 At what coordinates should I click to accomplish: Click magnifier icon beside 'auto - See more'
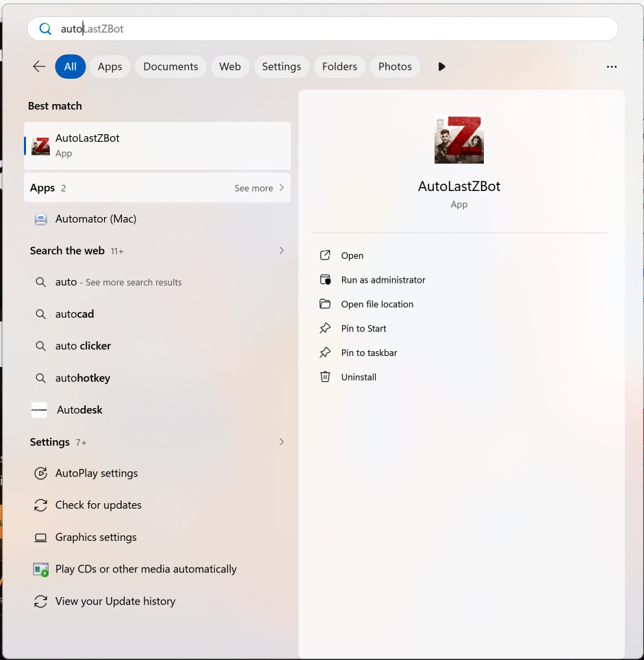[41, 282]
